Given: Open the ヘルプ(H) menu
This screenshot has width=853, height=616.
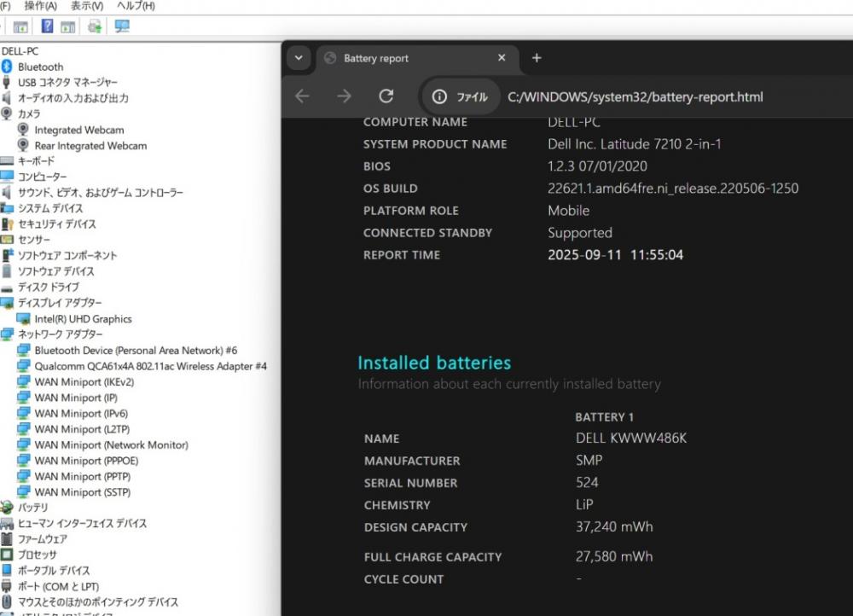Looking at the screenshot, I should click(x=136, y=6).
